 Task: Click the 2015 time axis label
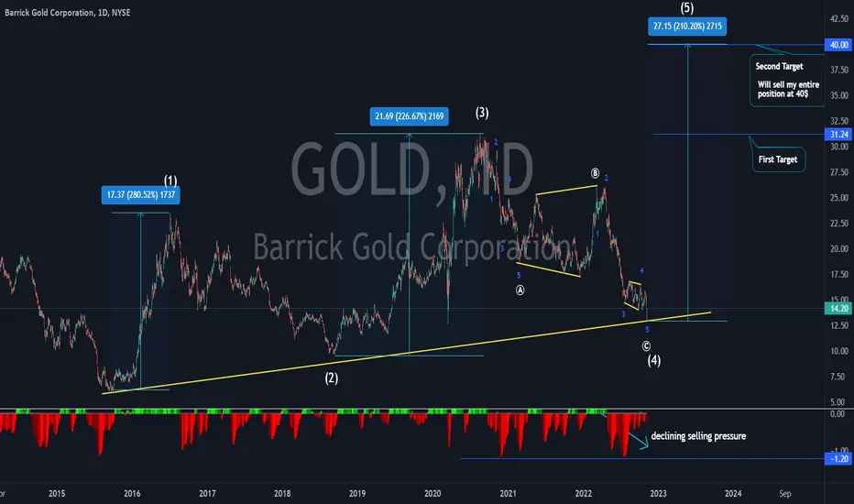(x=57, y=494)
